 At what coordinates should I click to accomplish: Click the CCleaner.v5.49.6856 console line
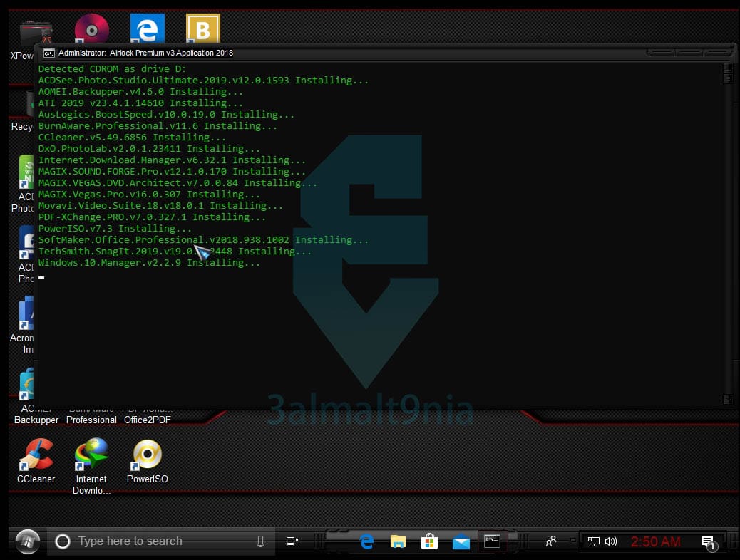(132, 137)
